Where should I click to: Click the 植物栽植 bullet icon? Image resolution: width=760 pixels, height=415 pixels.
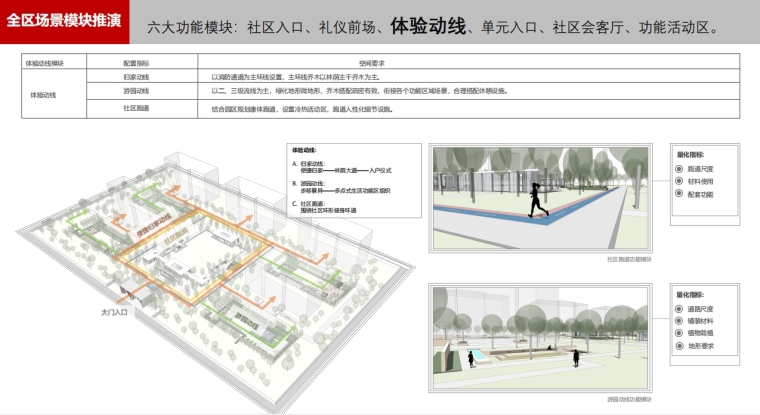point(679,334)
